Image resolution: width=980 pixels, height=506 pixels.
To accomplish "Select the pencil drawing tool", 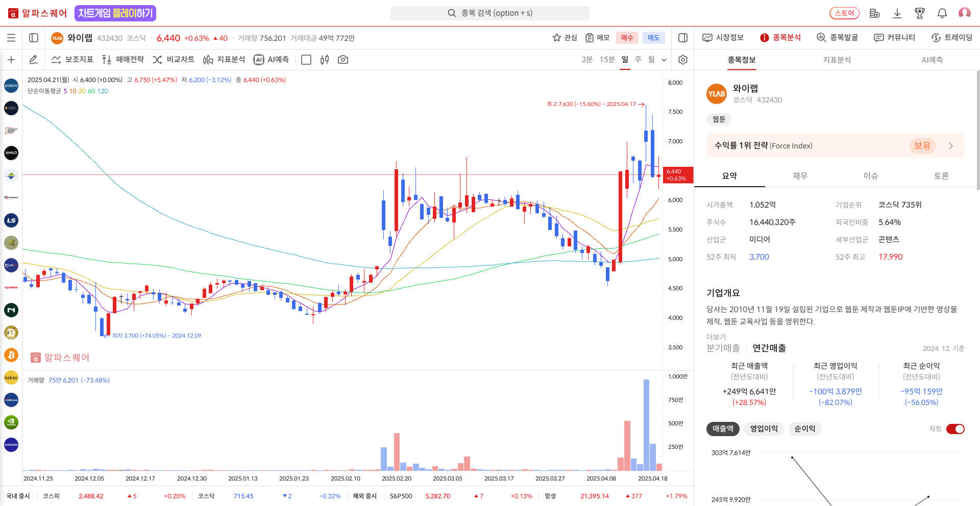I will pyautogui.click(x=34, y=60).
